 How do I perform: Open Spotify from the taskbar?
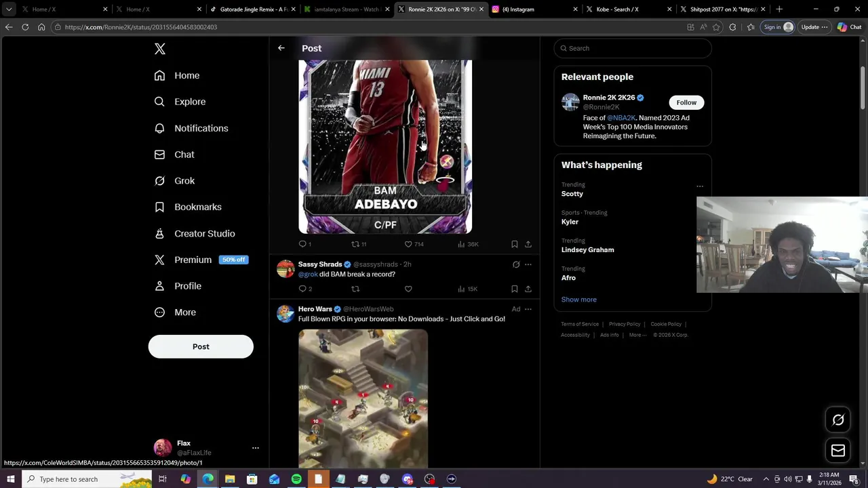click(296, 479)
